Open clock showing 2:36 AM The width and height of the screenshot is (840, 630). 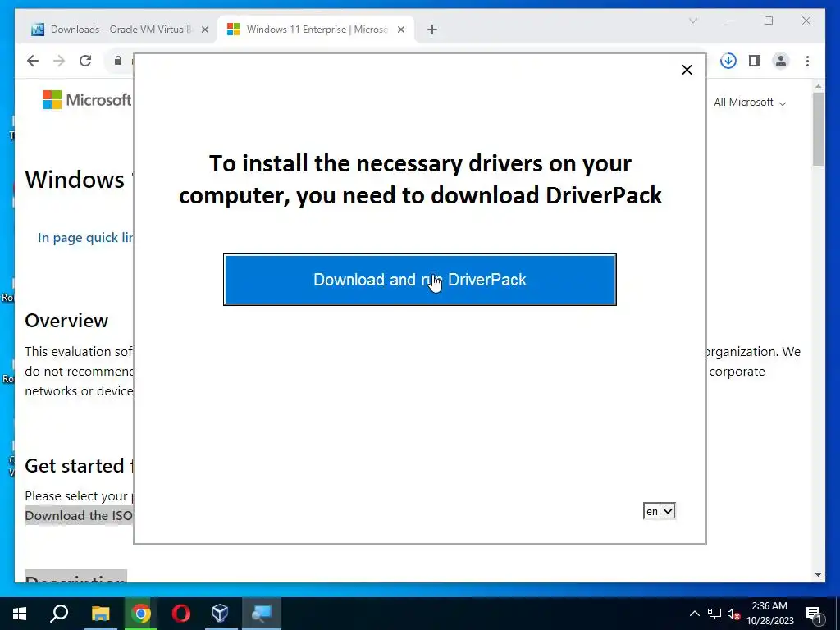pos(769,614)
